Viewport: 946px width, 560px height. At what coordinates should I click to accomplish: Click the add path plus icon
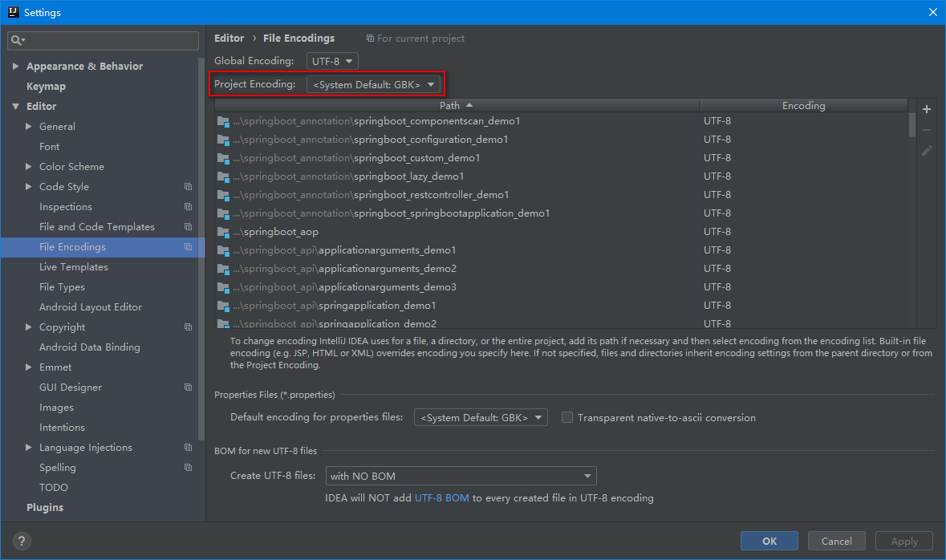pyautogui.click(x=926, y=109)
